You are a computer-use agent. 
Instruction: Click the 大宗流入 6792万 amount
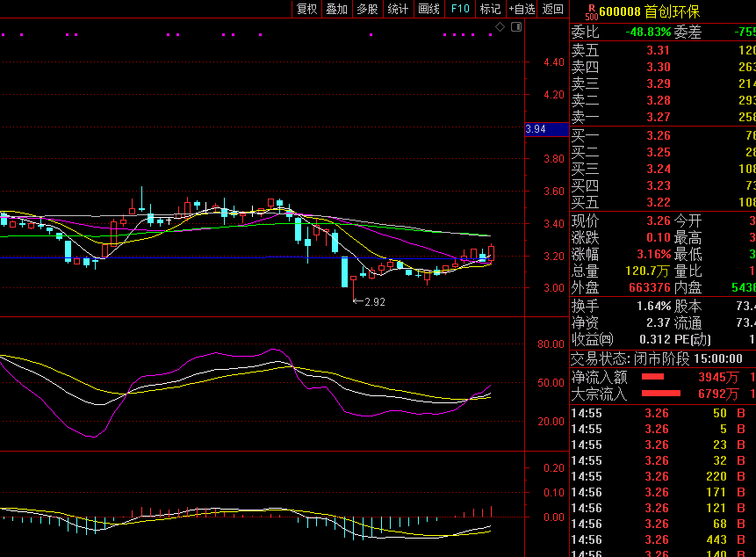pyautogui.click(x=718, y=394)
